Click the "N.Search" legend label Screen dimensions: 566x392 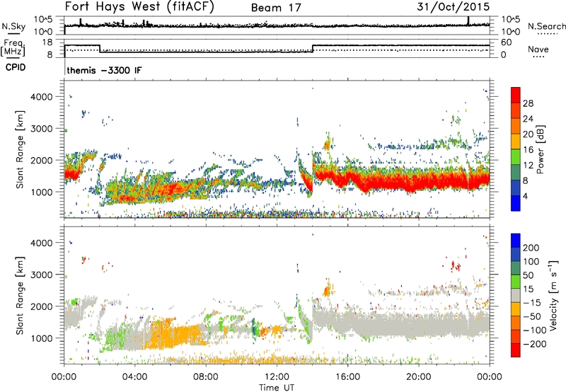tap(546, 26)
